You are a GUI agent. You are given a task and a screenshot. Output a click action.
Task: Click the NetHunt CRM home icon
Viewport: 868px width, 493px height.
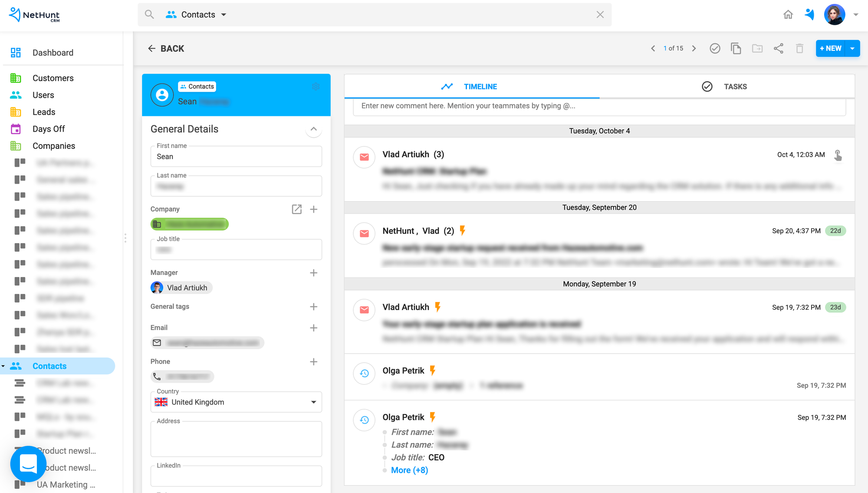tap(788, 15)
